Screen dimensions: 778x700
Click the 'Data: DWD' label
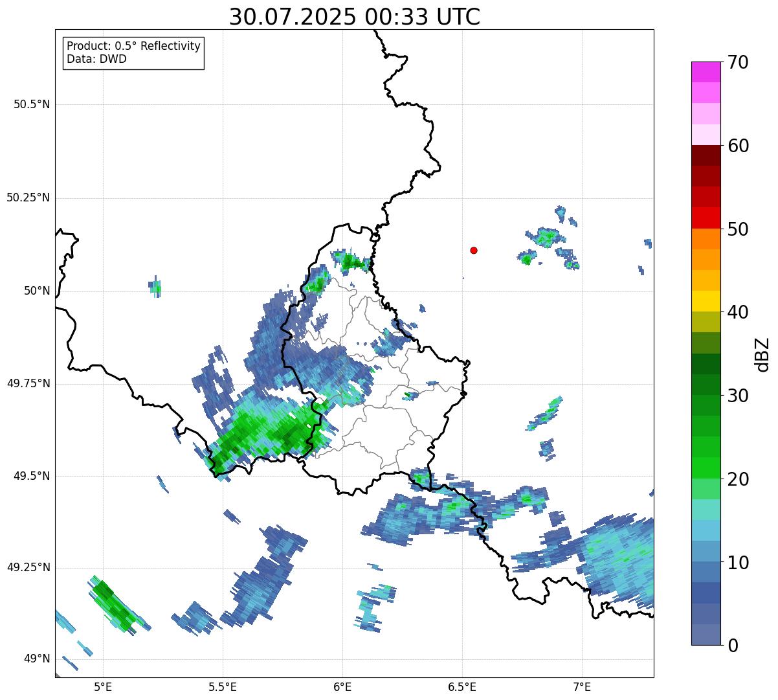pos(96,59)
